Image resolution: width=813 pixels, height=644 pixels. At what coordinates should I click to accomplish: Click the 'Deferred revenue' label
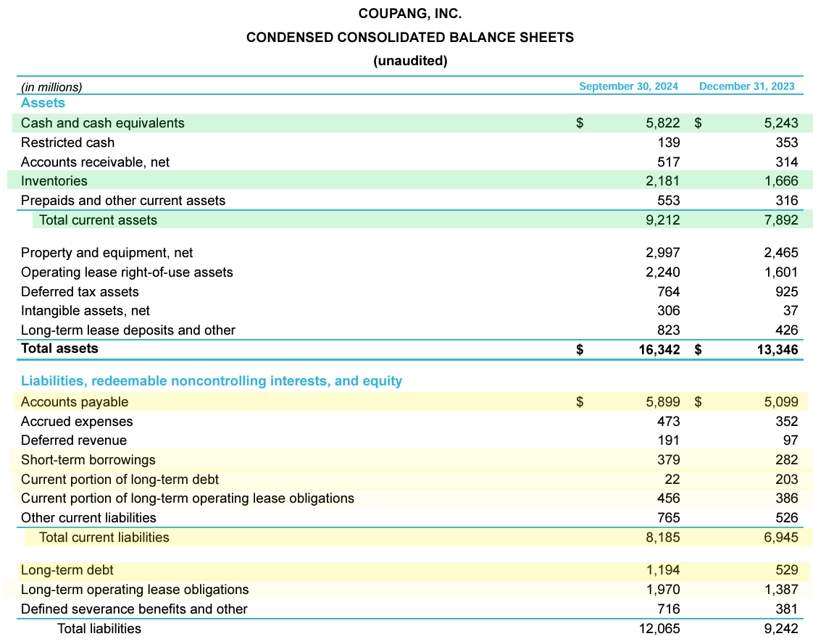(x=74, y=440)
